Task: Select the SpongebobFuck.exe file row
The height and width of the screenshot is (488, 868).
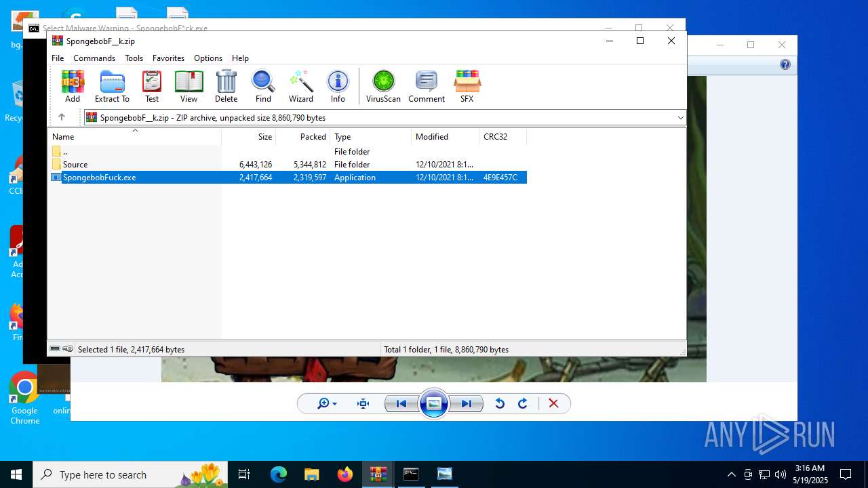Action: (288, 177)
